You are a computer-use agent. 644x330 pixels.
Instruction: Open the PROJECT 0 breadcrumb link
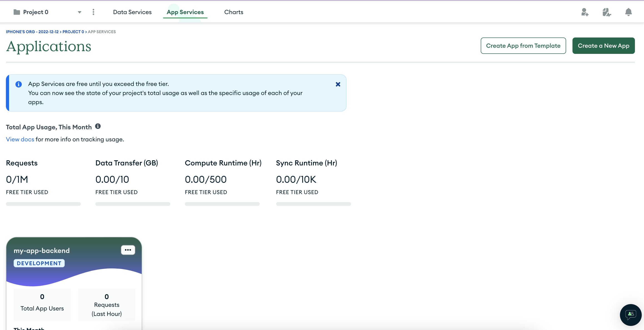point(73,32)
